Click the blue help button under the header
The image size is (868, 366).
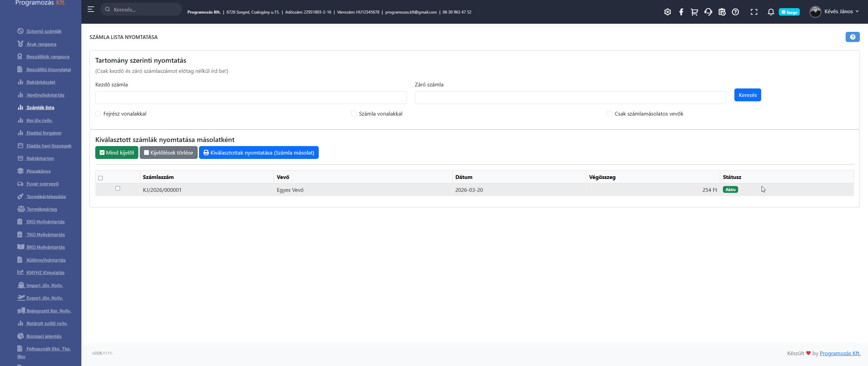coord(852,37)
